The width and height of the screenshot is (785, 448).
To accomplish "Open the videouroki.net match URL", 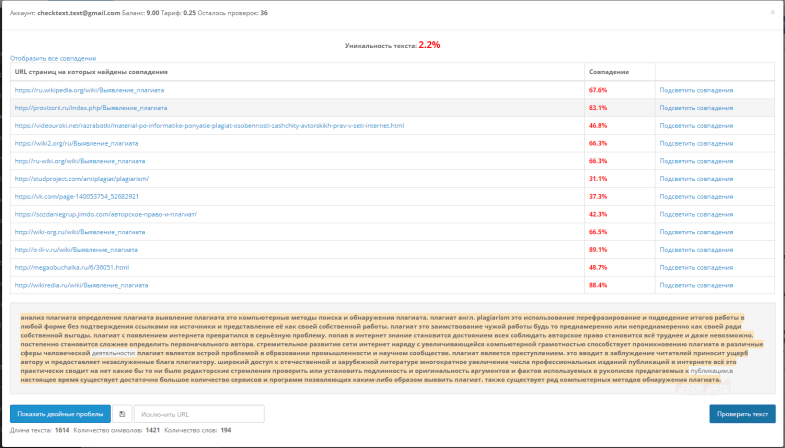I will 209,126.
